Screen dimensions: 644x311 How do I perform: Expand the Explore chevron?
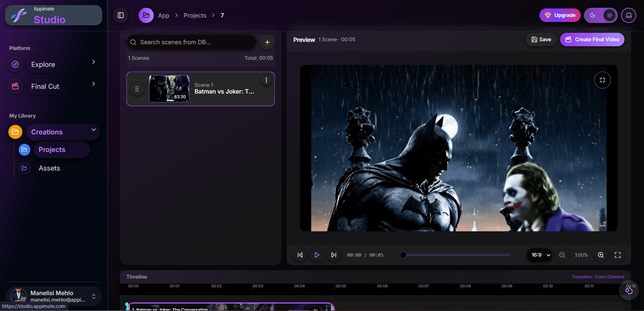pos(94,62)
